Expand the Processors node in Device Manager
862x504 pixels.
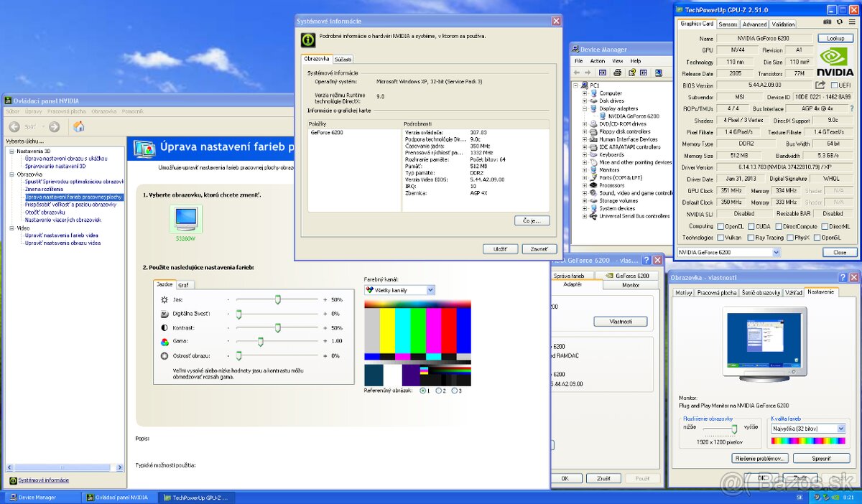coord(585,185)
